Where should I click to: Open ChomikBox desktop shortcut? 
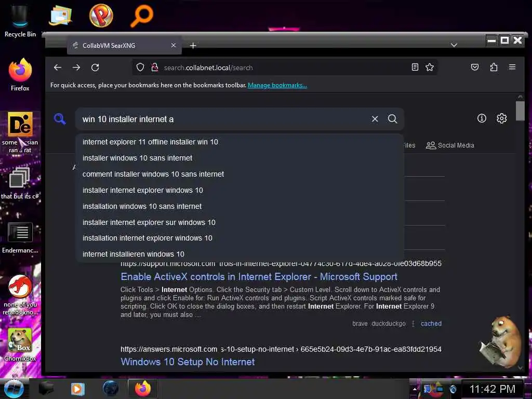[20, 344]
